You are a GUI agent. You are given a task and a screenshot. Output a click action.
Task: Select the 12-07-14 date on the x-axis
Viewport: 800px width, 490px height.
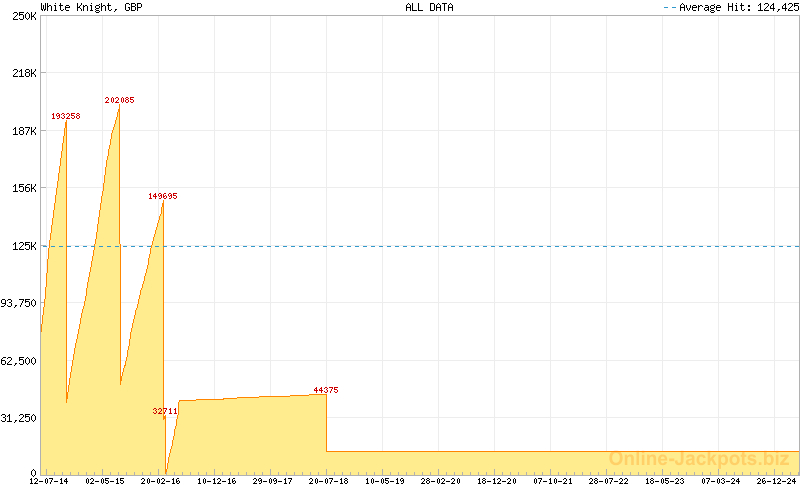49,481
